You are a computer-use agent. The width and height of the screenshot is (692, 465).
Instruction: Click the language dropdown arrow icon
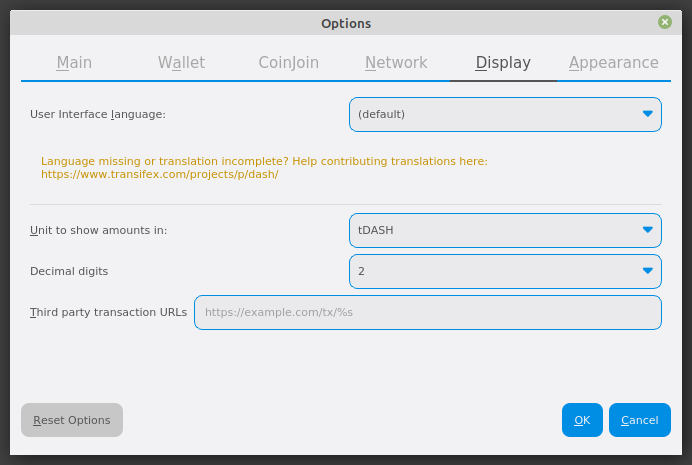[x=647, y=114]
